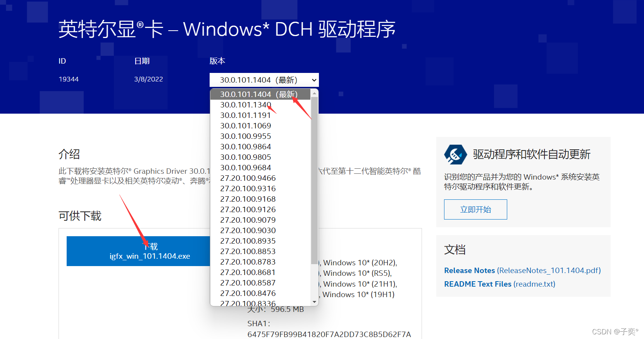The width and height of the screenshot is (644, 339).
Task: Click the date 3/8/2022
Action: [148, 79]
